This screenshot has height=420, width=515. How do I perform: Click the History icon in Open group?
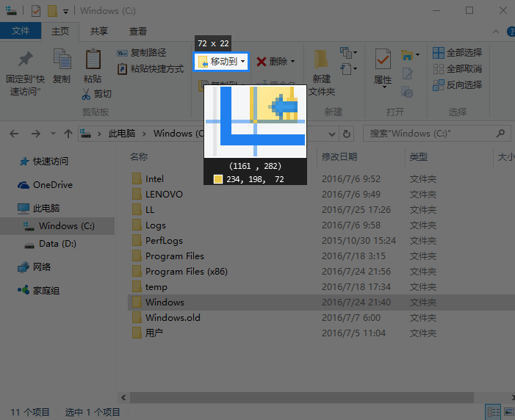tap(407, 93)
